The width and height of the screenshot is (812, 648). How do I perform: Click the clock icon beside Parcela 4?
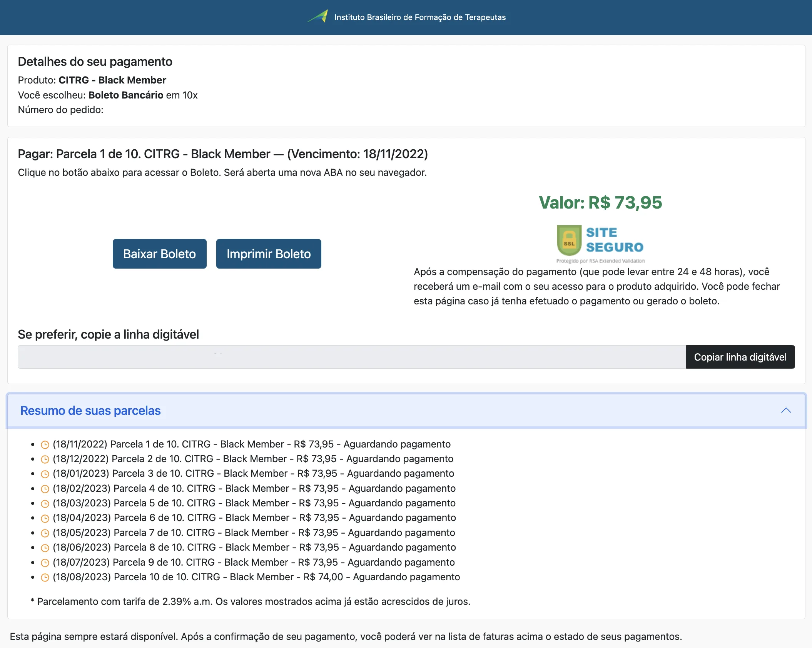point(45,489)
